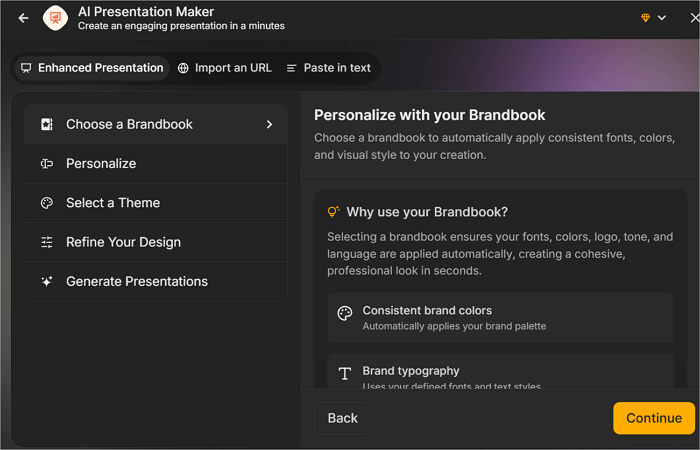700x450 pixels.
Task: Open the dropdown arrow beside the diamond
Action: (x=662, y=18)
